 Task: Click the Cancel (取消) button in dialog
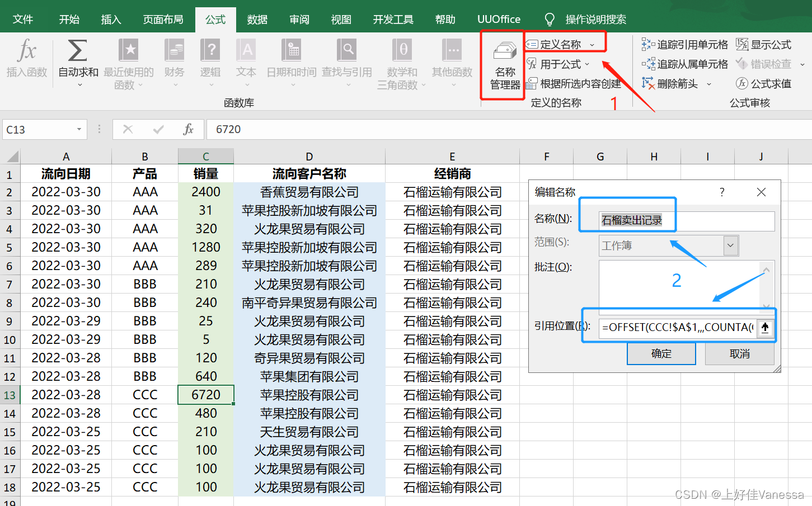pos(740,354)
